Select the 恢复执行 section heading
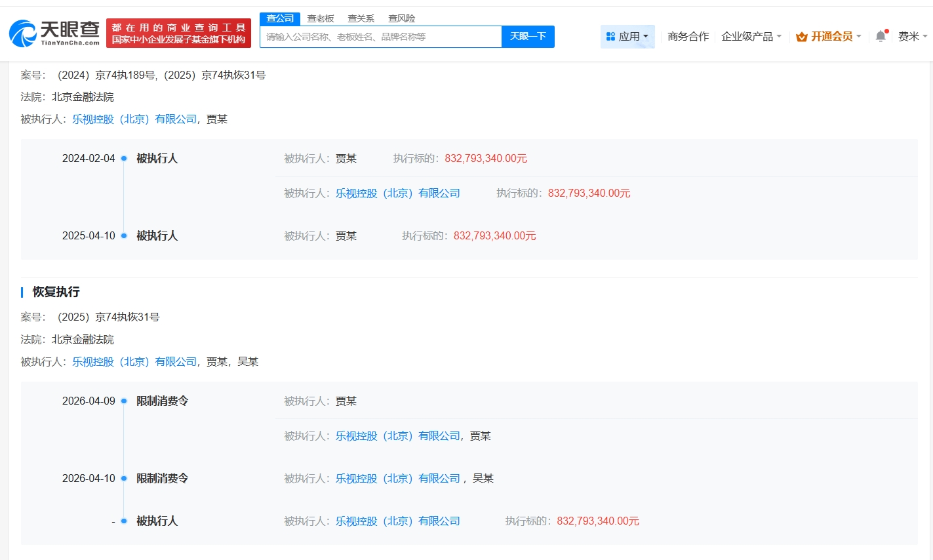933x560 pixels. [56, 292]
